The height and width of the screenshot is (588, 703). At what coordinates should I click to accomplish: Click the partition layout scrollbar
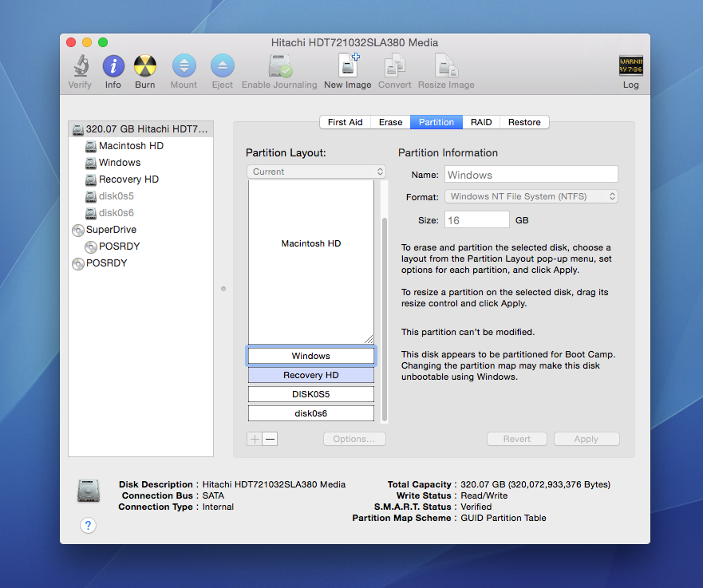click(385, 319)
